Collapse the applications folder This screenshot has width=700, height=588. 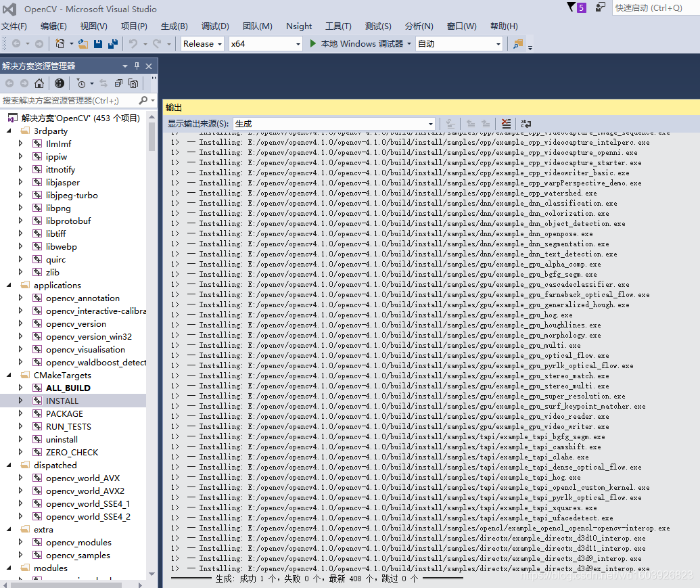click(x=9, y=285)
